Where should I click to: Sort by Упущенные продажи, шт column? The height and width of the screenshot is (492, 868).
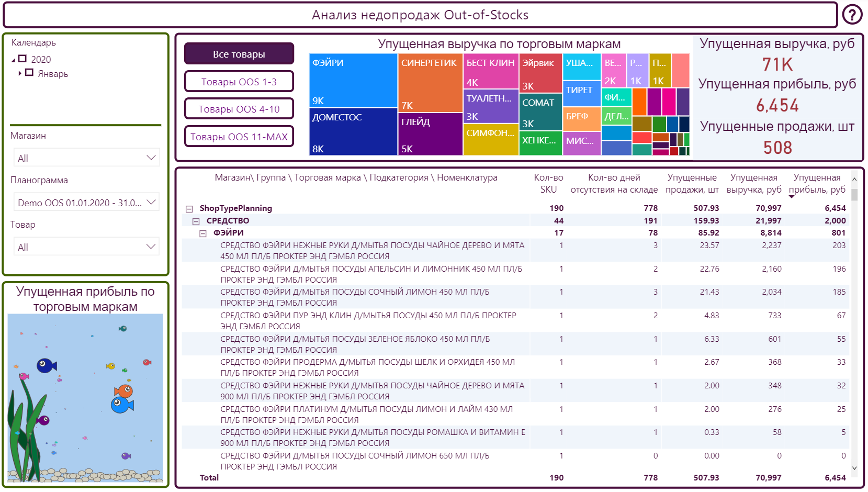[x=692, y=183]
